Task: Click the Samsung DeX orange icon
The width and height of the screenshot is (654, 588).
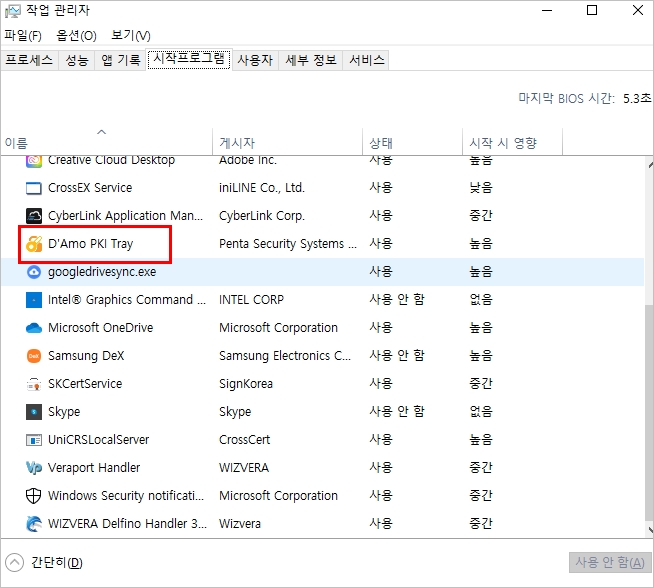Action: tap(34, 356)
